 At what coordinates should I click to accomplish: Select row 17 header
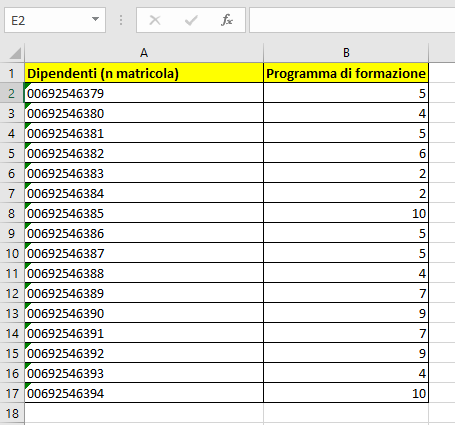coord(12,393)
